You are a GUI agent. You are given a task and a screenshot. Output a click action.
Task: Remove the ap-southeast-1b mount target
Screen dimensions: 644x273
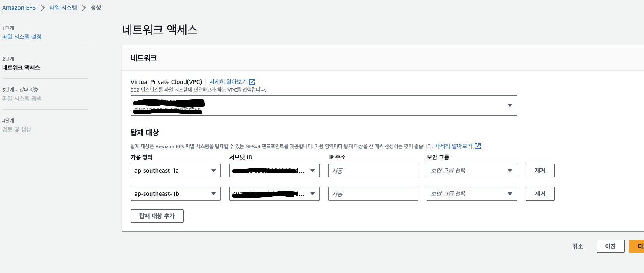click(540, 194)
